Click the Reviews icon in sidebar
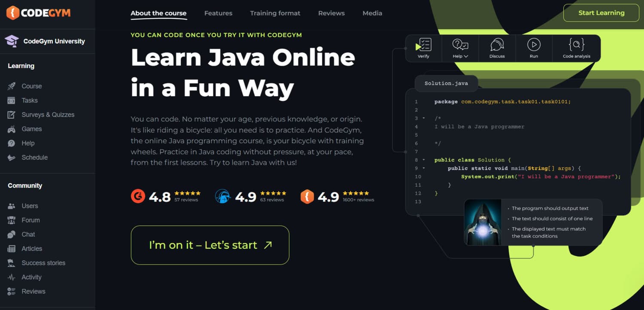Image resolution: width=644 pixels, height=310 pixels. (12, 292)
